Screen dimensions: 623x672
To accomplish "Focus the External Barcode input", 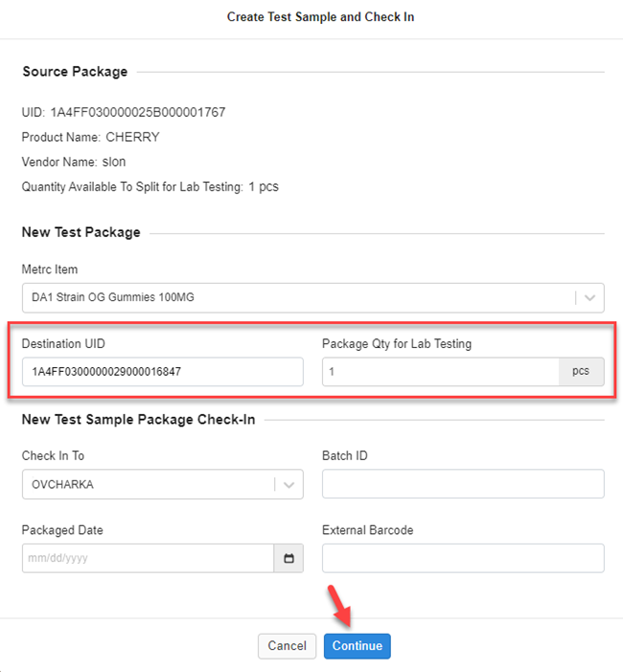I will click(x=463, y=558).
